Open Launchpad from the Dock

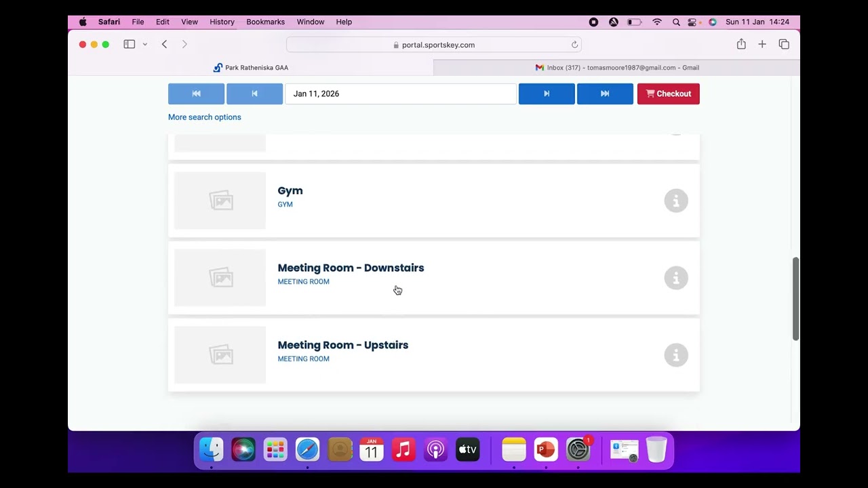pyautogui.click(x=275, y=449)
